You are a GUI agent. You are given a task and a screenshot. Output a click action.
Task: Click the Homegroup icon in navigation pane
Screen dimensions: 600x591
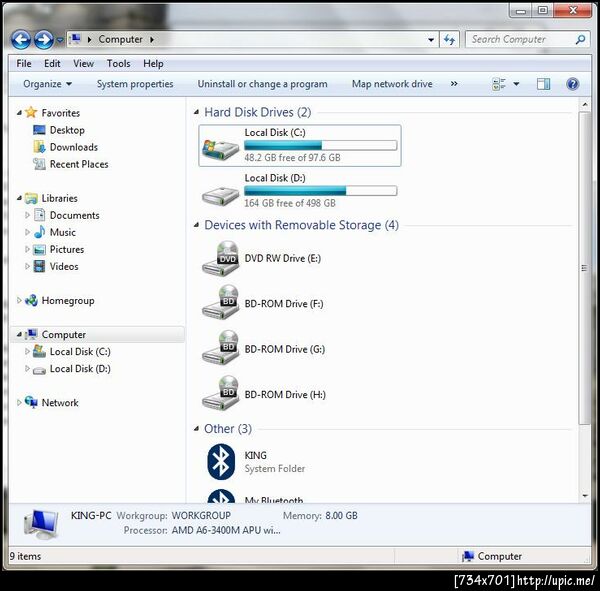(31, 300)
